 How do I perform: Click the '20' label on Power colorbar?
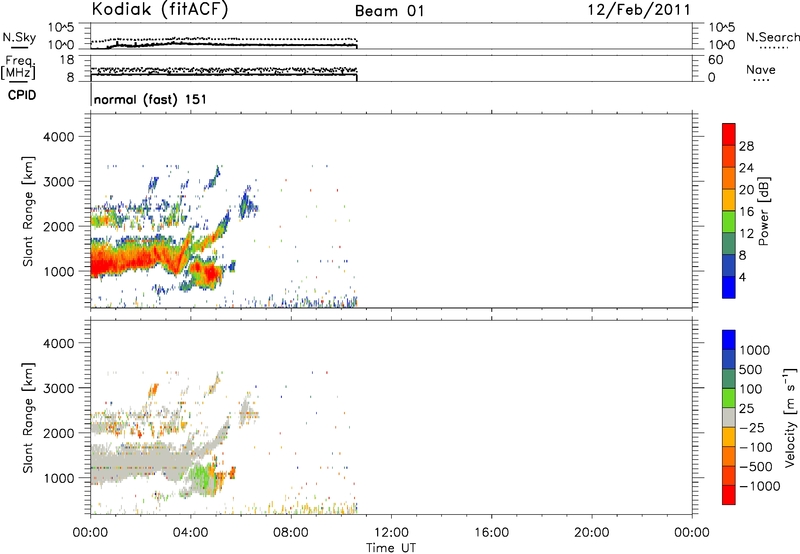point(746,190)
